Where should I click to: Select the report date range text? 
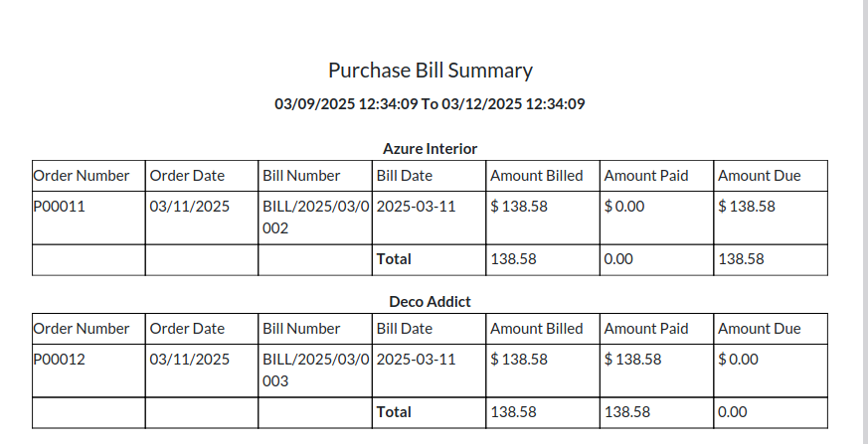point(431,104)
